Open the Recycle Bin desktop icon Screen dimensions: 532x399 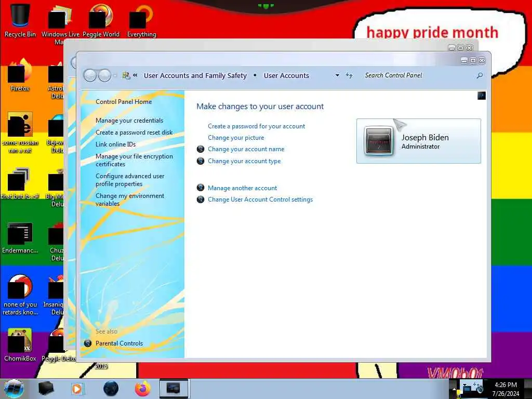[x=20, y=20]
